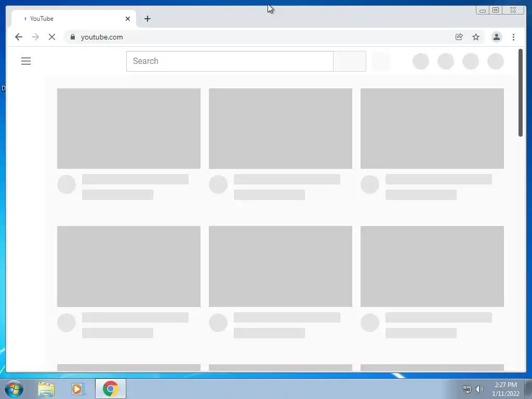Switch to Chrome via taskbar icon
Screen dimensions: 532x399
coord(110,389)
